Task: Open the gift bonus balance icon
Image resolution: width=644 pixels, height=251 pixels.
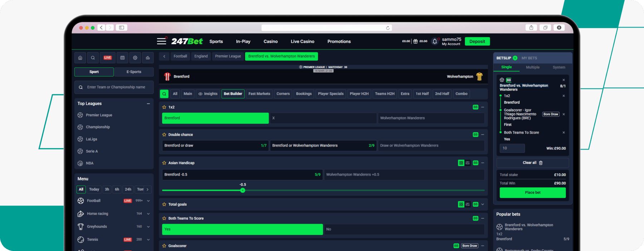Action: pos(415,41)
